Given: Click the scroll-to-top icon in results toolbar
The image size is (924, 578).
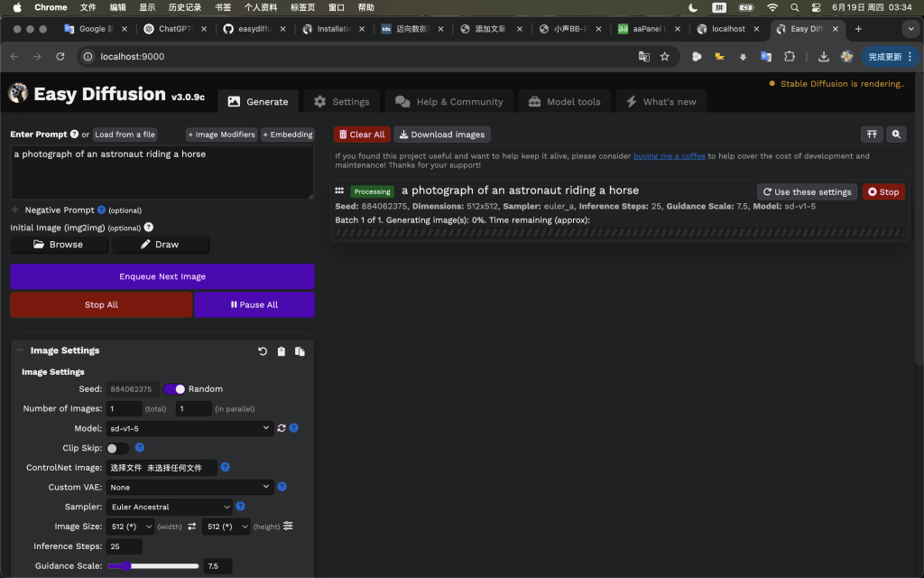Looking at the screenshot, I should tap(872, 135).
